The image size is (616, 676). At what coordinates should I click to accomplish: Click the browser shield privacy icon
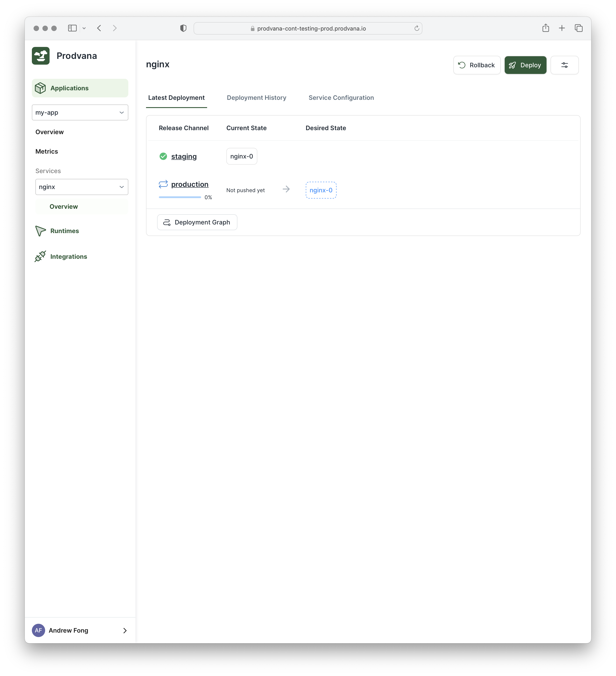pos(183,28)
